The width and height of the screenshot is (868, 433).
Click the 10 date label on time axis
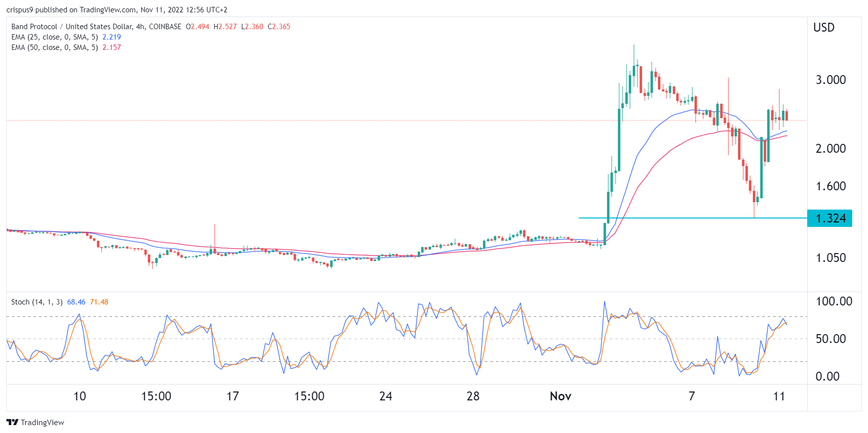pyautogui.click(x=80, y=396)
